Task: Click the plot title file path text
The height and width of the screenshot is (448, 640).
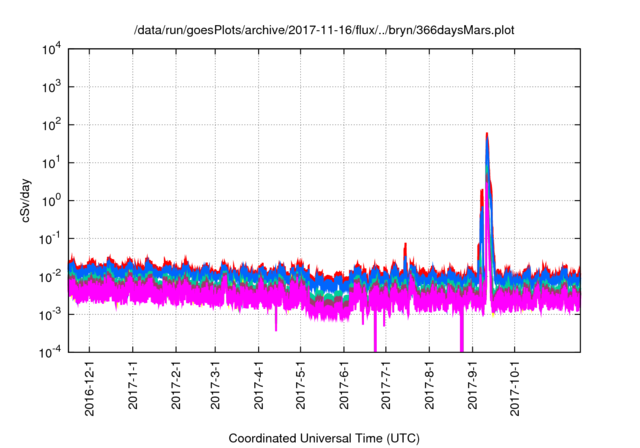Action: coord(320,31)
